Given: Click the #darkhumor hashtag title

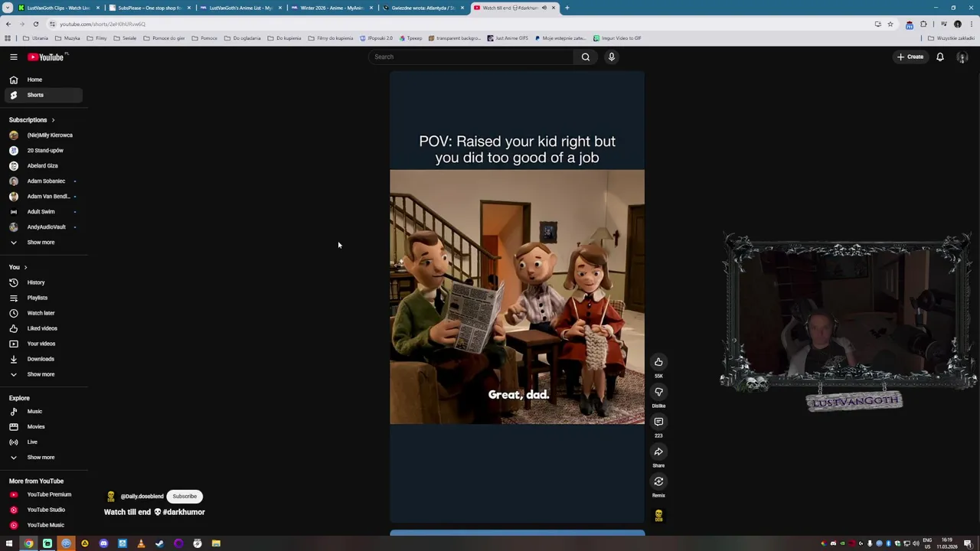Looking at the screenshot, I should point(184,512).
